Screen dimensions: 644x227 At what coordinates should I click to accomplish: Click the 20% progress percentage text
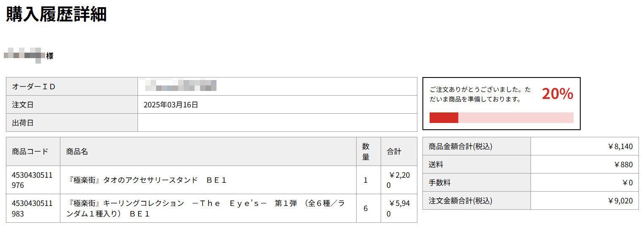pyautogui.click(x=557, y=94)
